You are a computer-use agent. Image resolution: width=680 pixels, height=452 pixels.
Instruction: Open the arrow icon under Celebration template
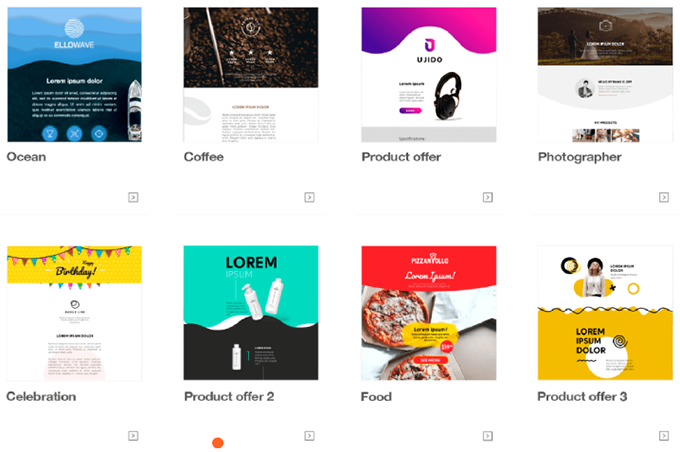[133, 436]
